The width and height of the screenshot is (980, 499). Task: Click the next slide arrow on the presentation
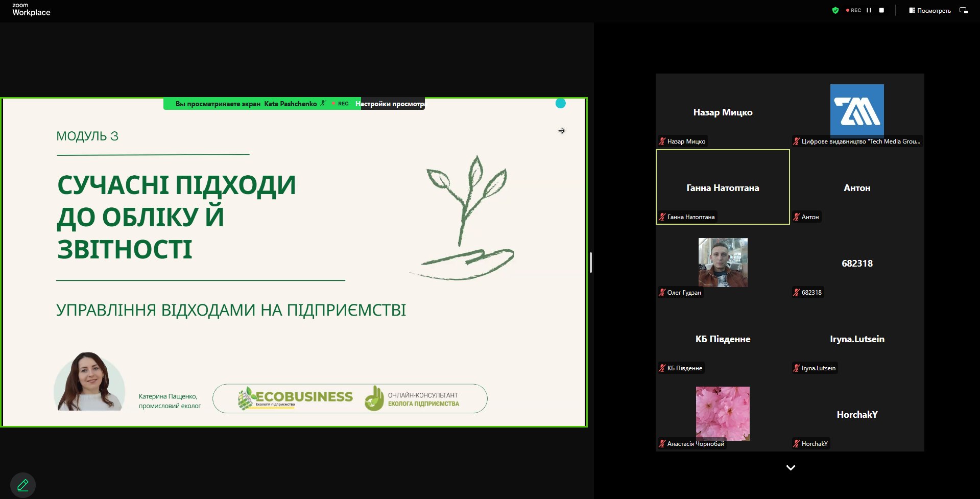coord(562,131)
